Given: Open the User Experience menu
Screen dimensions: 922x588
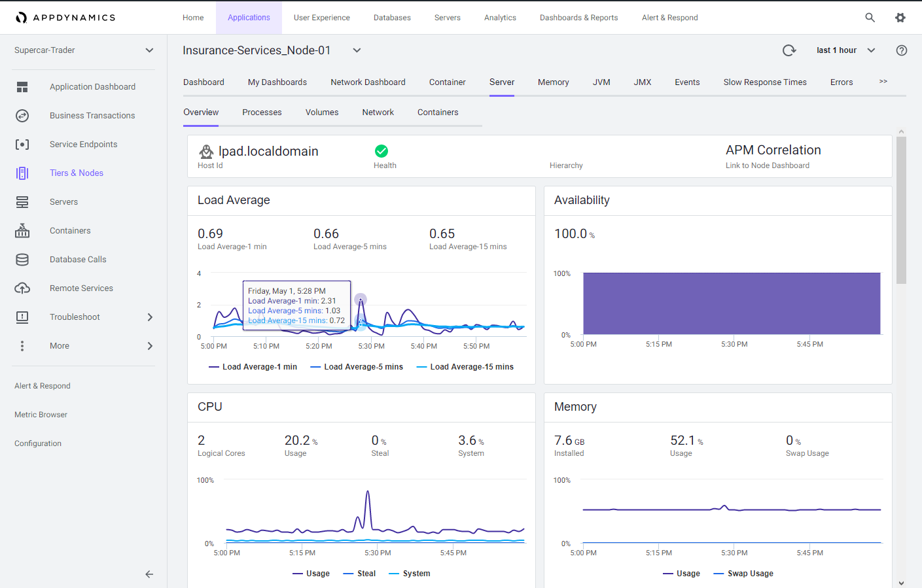Looking at the screenshot, I should (x=322, y=18).
